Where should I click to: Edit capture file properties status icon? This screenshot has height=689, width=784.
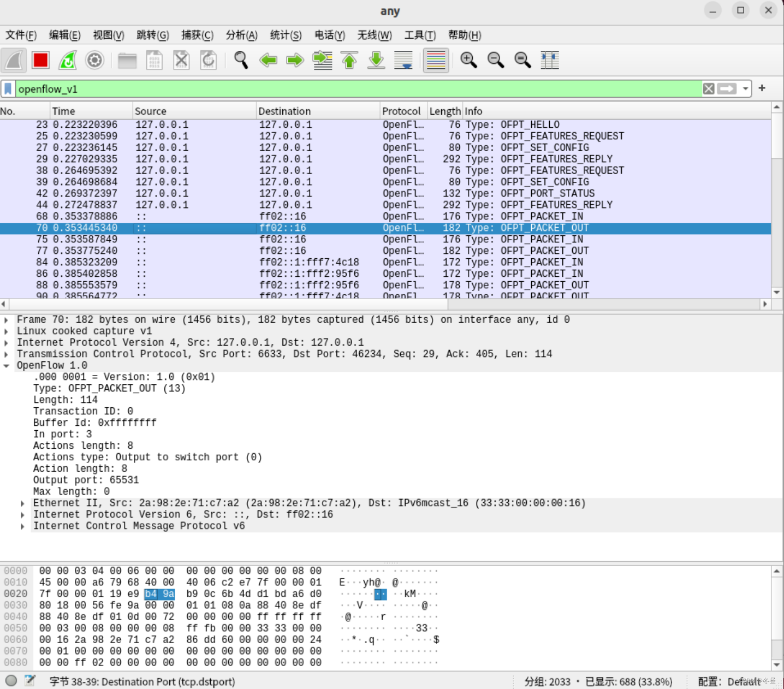tap(30, 680)
